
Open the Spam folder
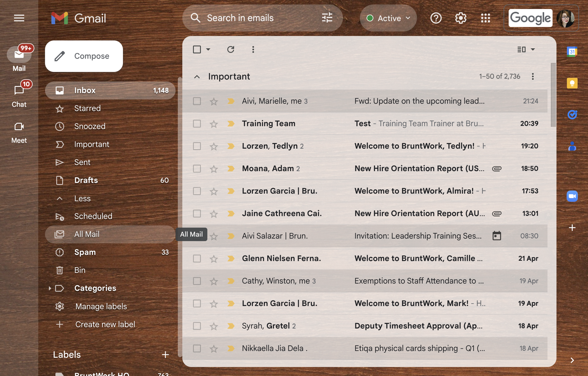point(110,252)
